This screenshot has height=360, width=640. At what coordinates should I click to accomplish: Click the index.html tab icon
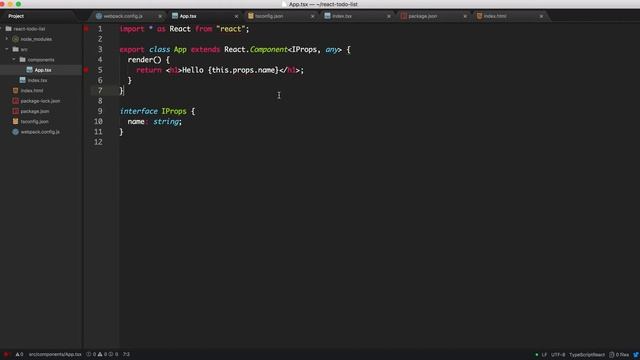tap(479, 16)
